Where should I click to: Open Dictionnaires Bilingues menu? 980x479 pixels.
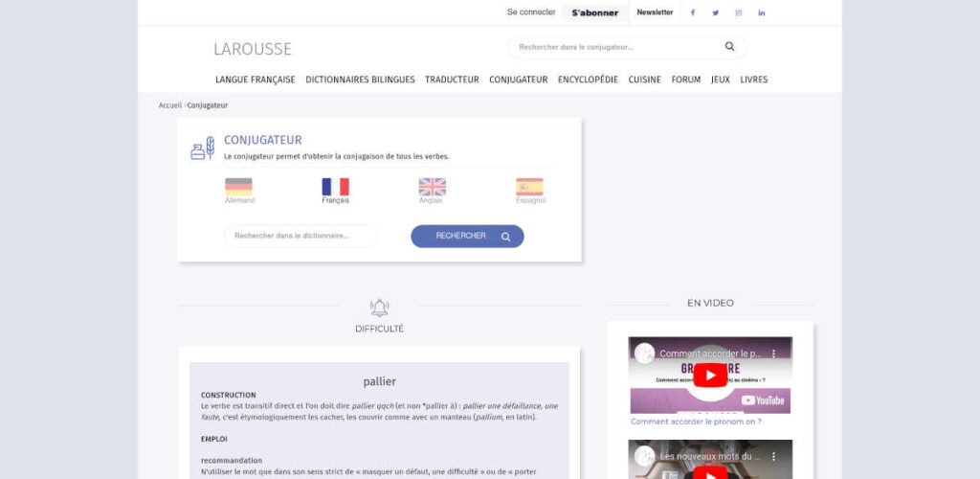click(x=360, y=80)
